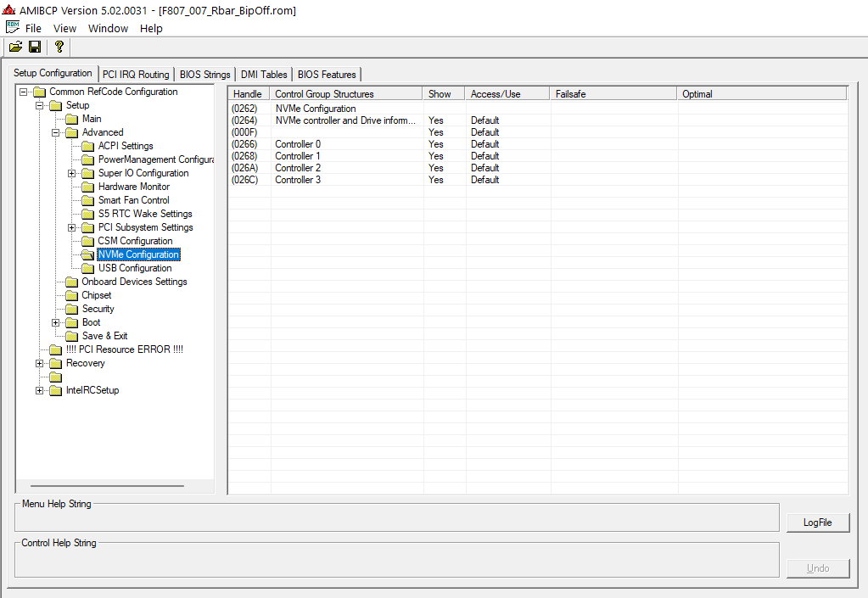The image size is (868, 598).
Task: Click the Show value Yes for Controller 0
Action: (436, 144)
